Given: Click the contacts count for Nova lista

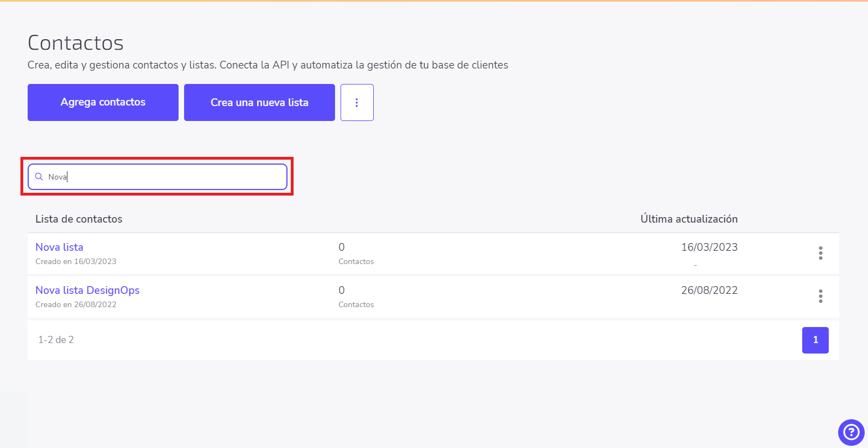Looking at the screenshot, I should point(342,247).
